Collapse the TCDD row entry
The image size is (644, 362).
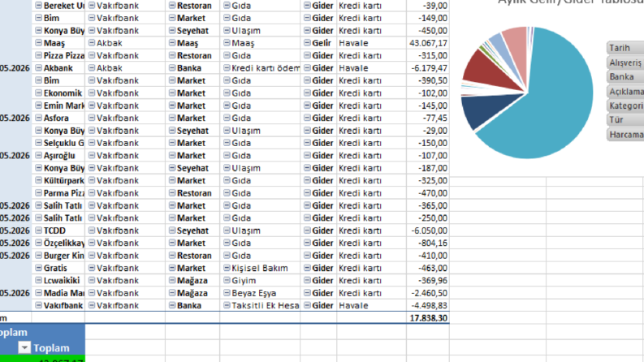pyautogui.click(x=39, y=231)
